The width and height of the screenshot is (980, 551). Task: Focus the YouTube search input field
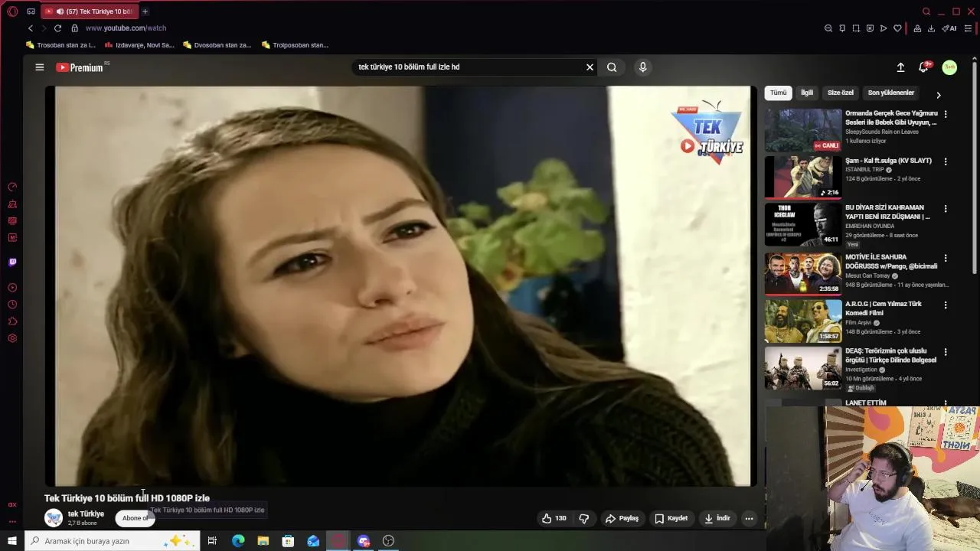click(x=469, y=67)
